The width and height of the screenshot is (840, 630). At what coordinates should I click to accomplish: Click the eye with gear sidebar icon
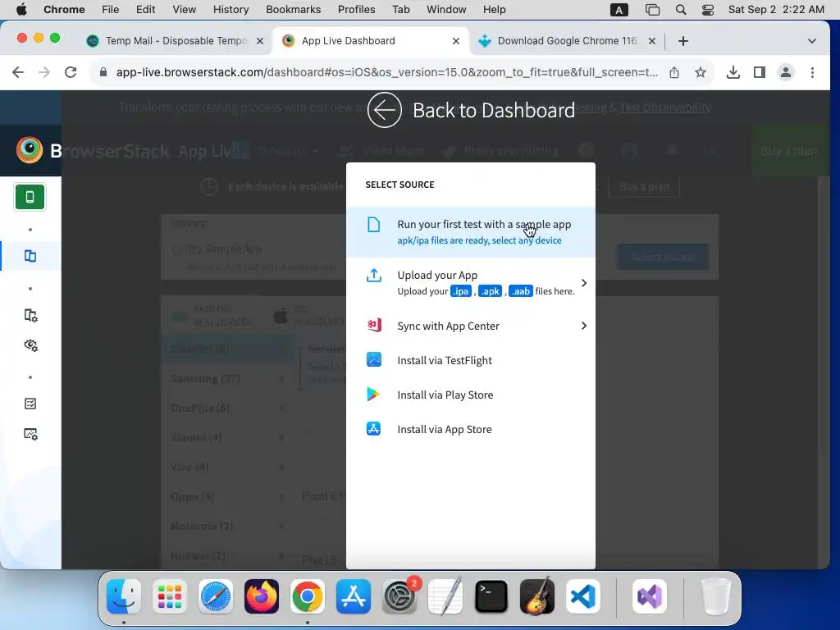(x=30, y=345)
